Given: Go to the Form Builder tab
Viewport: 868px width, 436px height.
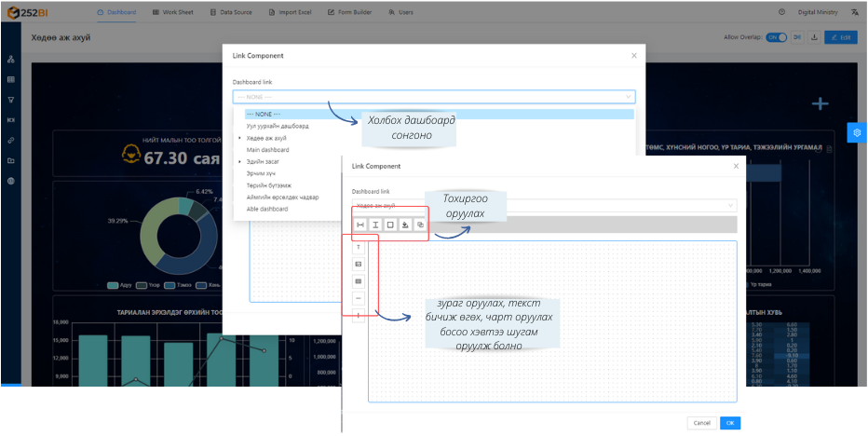Looking at the screenshot, I should tap(348, 12).
